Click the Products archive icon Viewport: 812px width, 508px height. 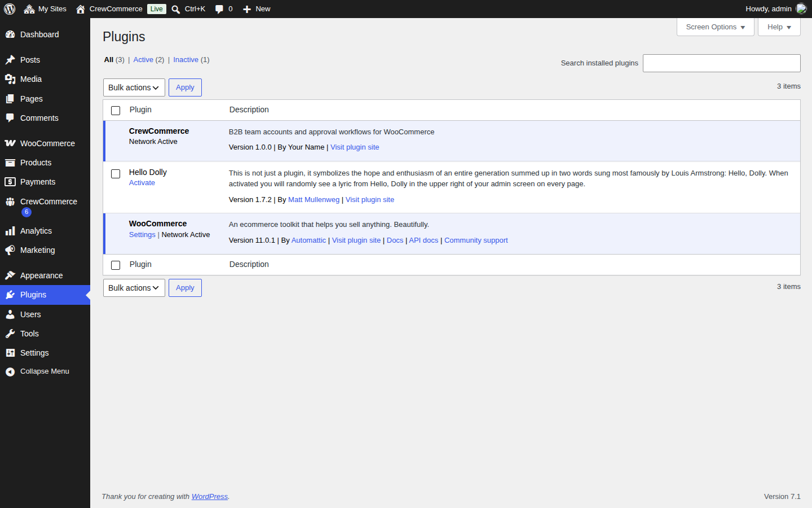pos(10,163)
